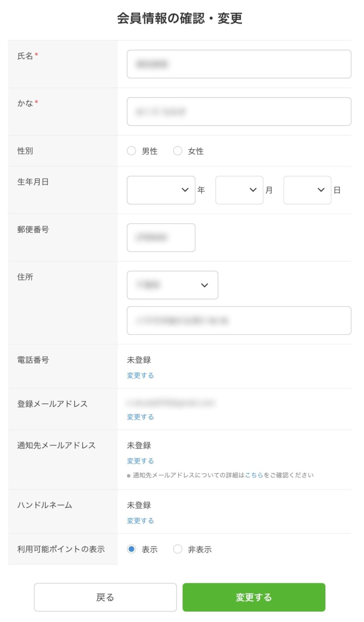Click 変更する link under ハンドルネーム
The height and width of the screenshot is (622, 364).
140,521
